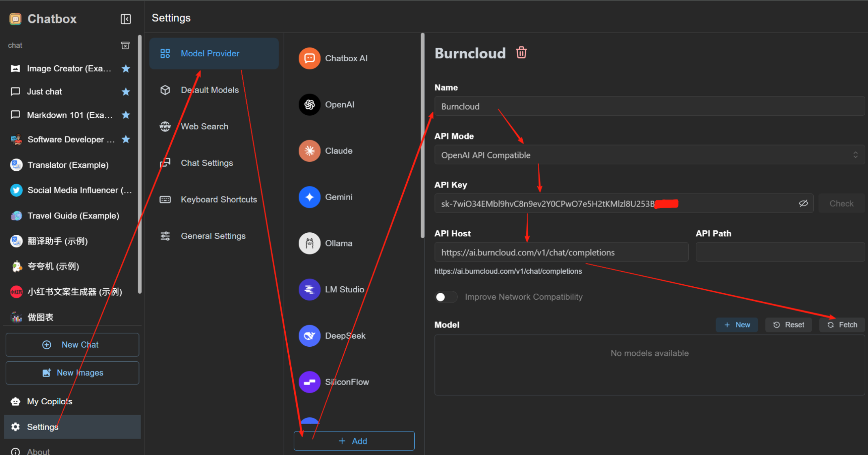
Task: Collapse the Chatbox sidebar panel icon
Action: [x=126, y=19]
